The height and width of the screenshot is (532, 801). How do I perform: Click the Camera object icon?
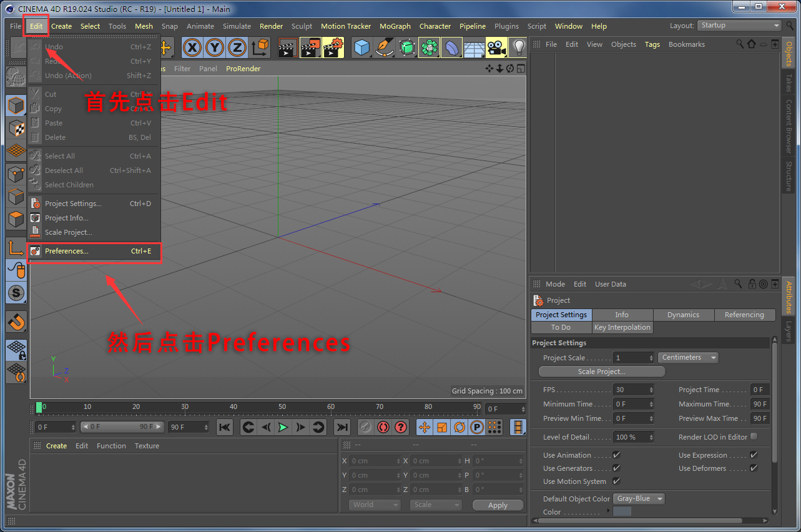coord(496,47)
